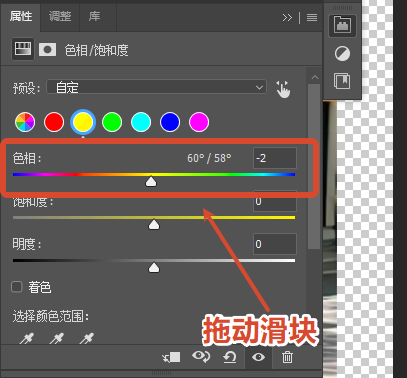
Task: Click the 饱和度 saturation slider handle
Action: [154, 225]
